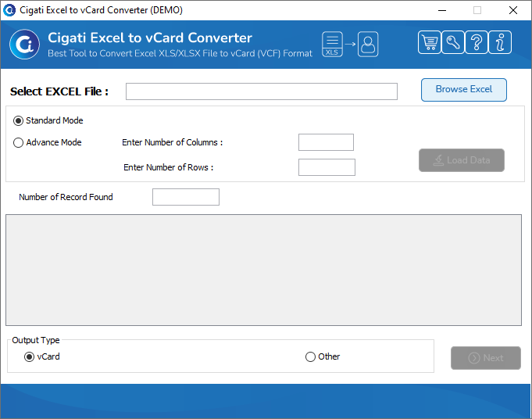Click the empty data preview grid
This screenshot has width=532, height=419.
point(263,270)
